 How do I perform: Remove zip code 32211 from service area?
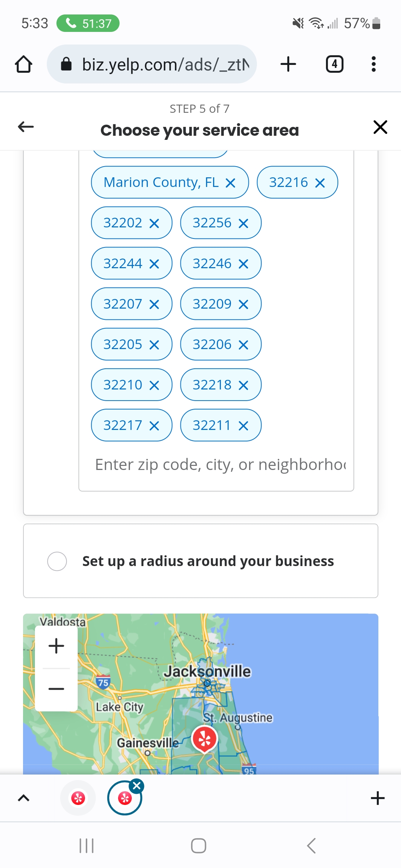click(243, 426)
